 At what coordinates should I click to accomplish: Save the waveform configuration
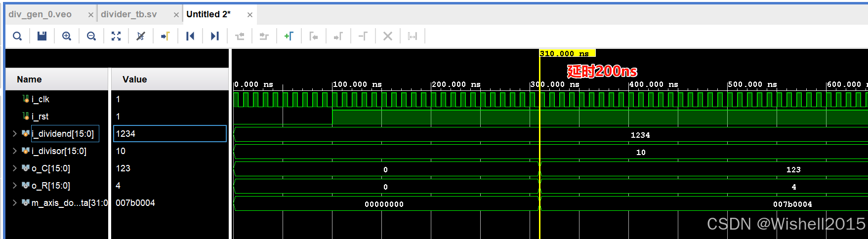tap(42, 36)
